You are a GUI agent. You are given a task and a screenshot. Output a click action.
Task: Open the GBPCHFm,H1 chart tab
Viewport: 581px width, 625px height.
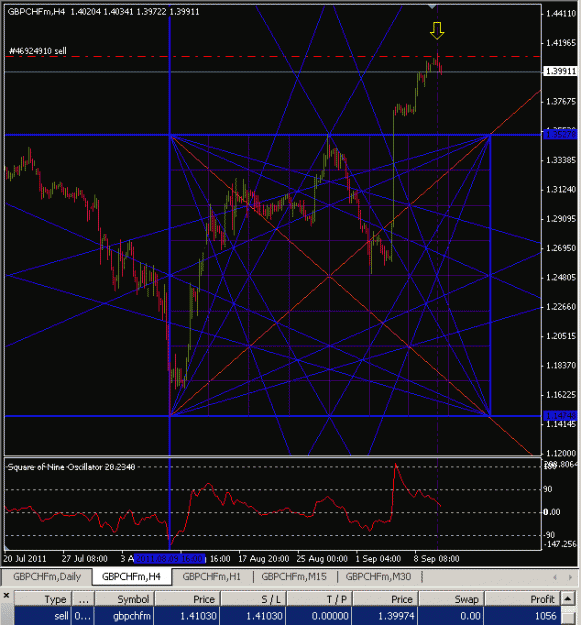tap(212, 576)
